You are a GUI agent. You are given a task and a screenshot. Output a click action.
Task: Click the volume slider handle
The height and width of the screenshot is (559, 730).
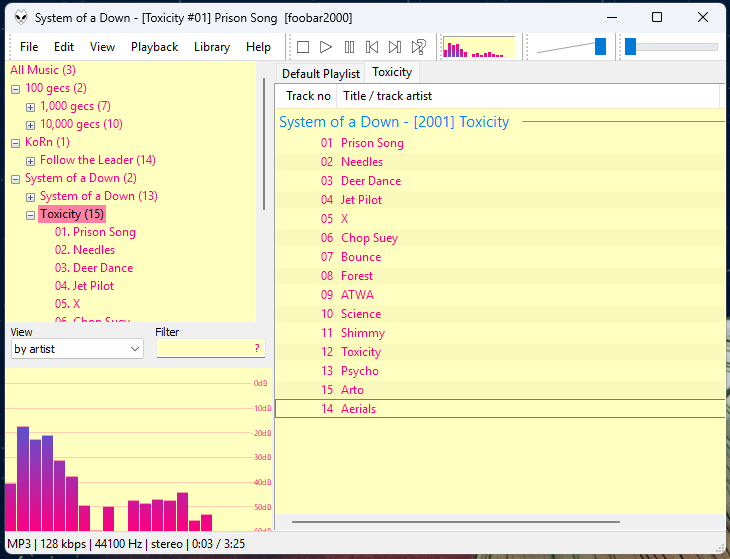(x=600, y=46)
